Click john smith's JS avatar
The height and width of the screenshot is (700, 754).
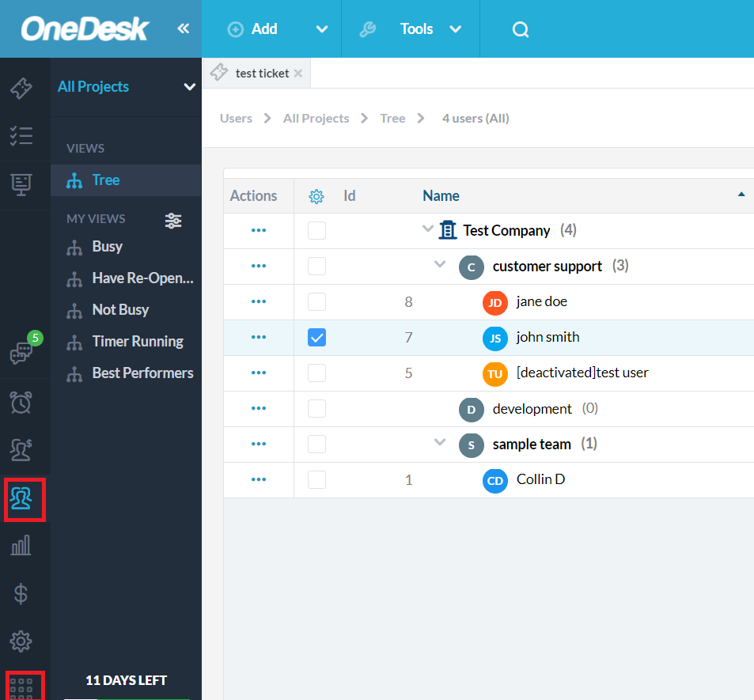(x=494, y=339)
